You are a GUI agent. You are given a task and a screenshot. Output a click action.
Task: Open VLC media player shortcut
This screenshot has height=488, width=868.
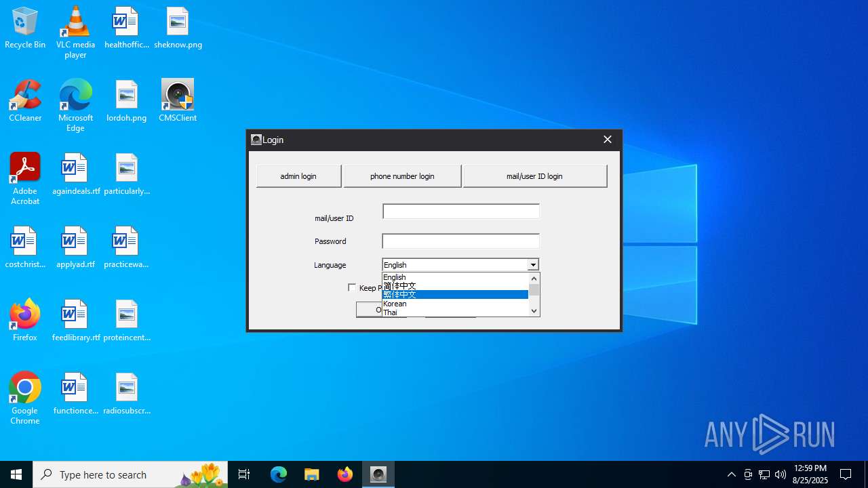[x=75, y=33]
